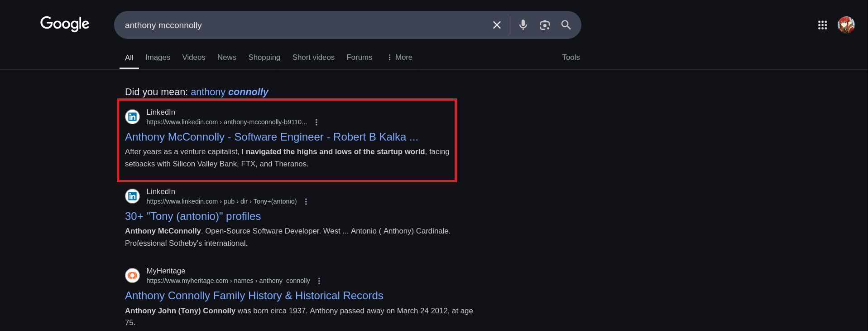Open options menu for MyHeritage result

click(319, 281)
